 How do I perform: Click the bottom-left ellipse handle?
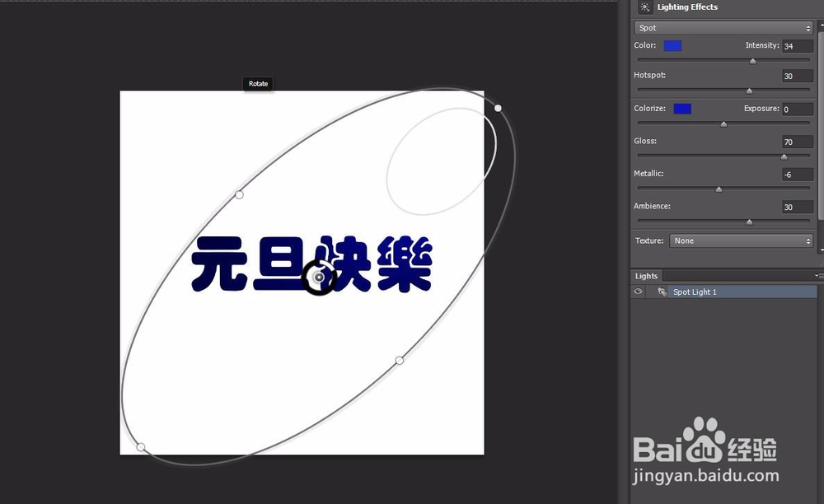click(141, 447)
